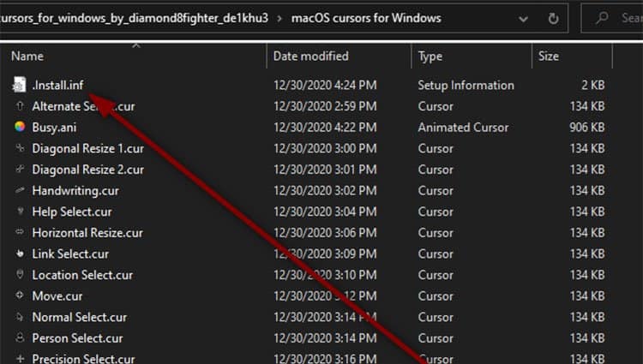Image resolution: width=643 pixels, height=364 pixels.
Task: Expand the breadcrumb chevron before macOS cursors folder
Action: 279,19
